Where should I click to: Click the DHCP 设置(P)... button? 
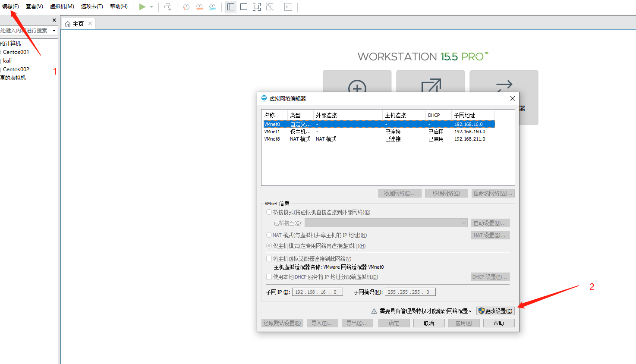490,277
